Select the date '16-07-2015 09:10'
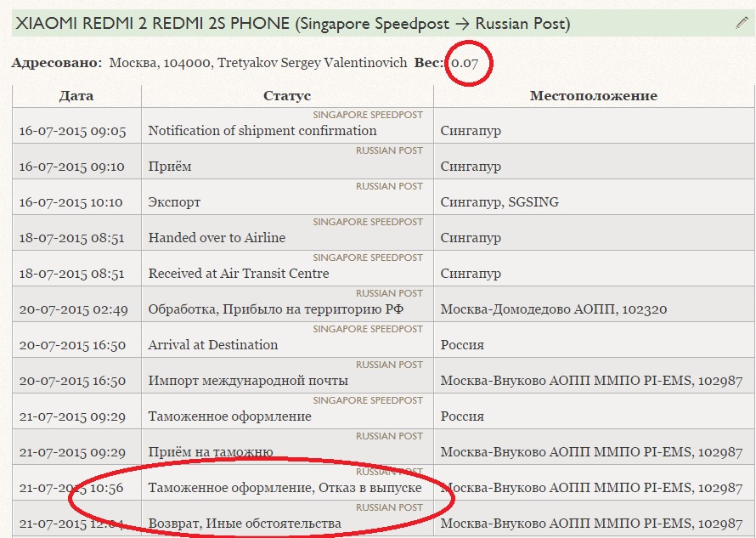 coord(72,167)
